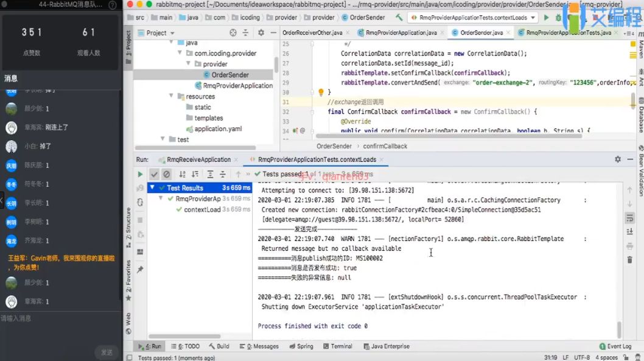Switch to OrderReceiverOther.java editor tab
This screenshot has width=644, height=361.
tap(312, 32)
